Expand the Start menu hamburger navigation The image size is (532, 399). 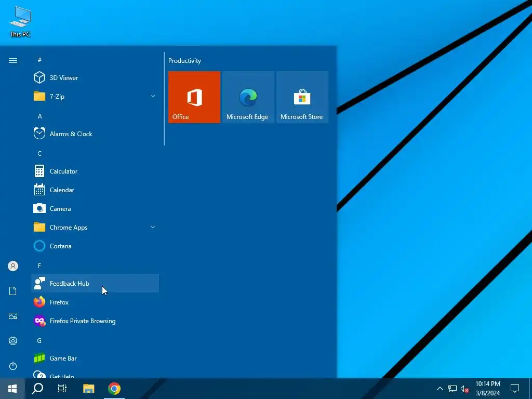13,60
